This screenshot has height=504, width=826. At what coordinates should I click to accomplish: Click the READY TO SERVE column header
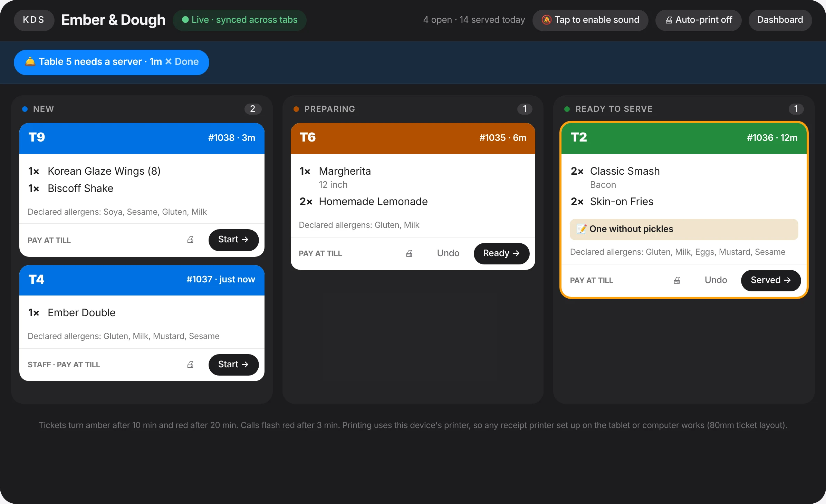[614, 109]
